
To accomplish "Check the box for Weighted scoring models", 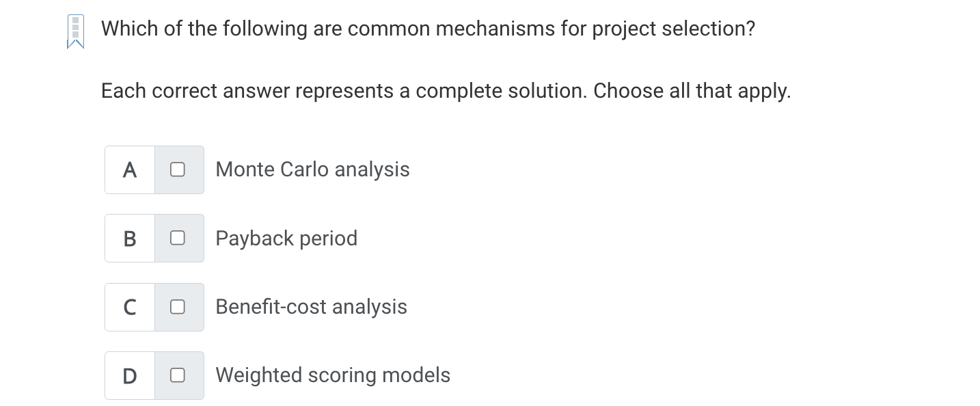I will click(178, 375).
